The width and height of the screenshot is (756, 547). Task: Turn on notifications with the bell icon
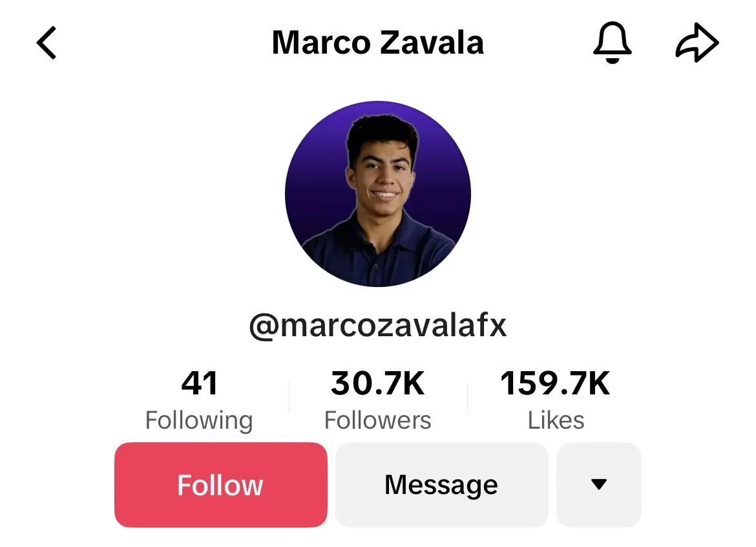click(612, 43)
